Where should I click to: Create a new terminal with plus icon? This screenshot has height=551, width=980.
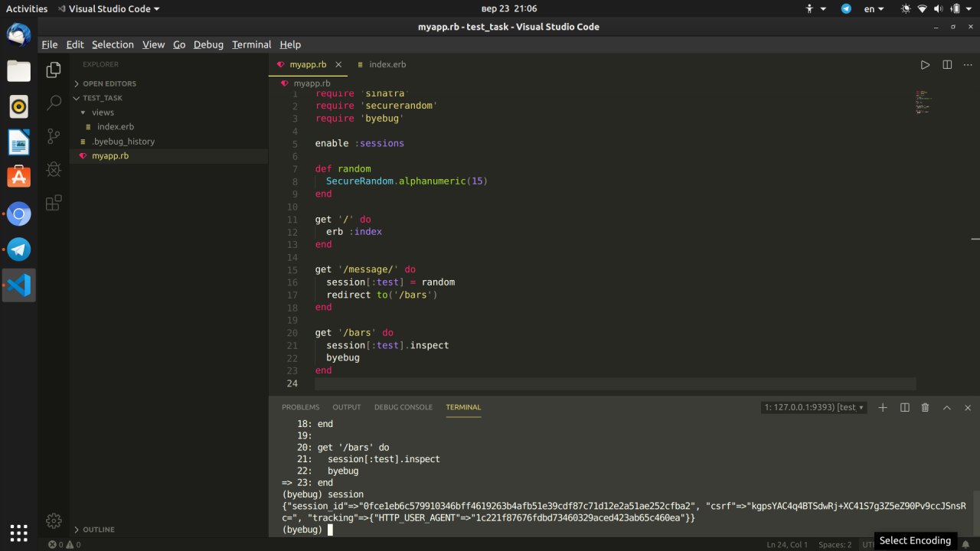coord(882,407)
